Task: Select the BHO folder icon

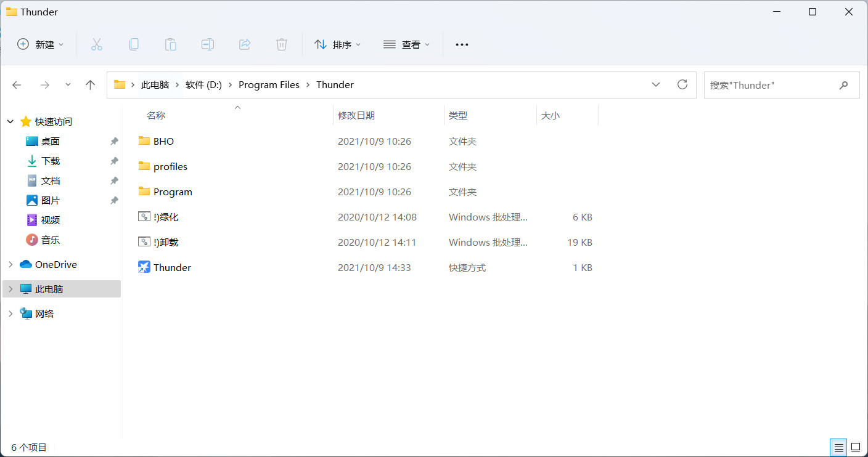Action: pos(144,141)
